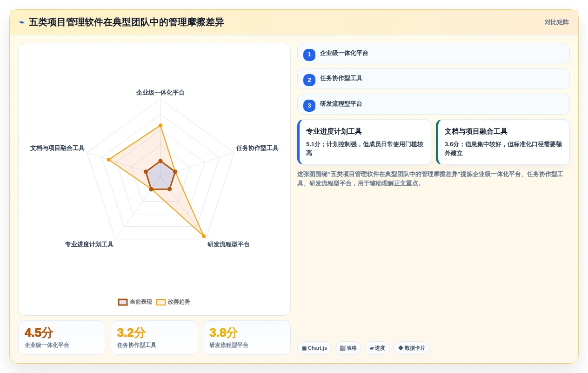Image resolution: width=588 pixels, height=373 pixels.
Task: Click the main title 五类项目管理软件 heading
Action: [127, 22]
